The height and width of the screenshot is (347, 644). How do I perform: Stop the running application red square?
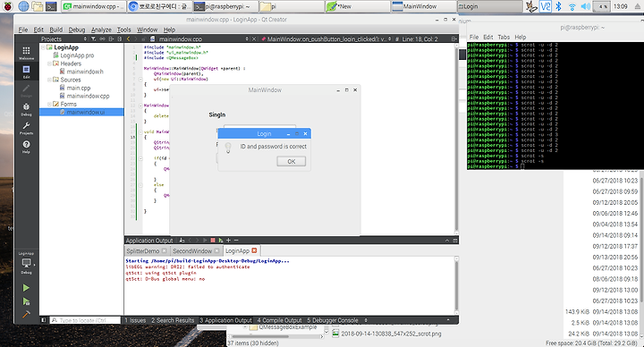pos(213,241)
